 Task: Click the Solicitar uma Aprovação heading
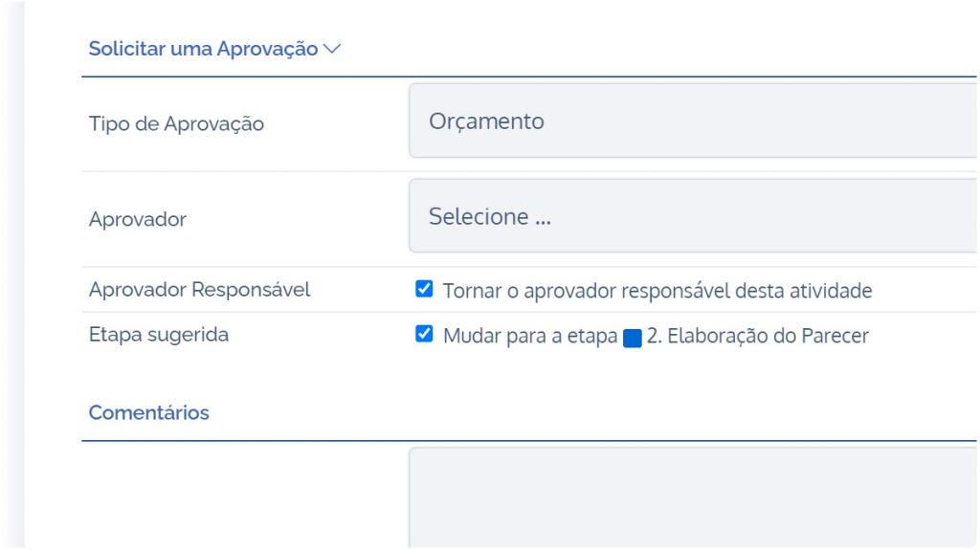point(203,49)
